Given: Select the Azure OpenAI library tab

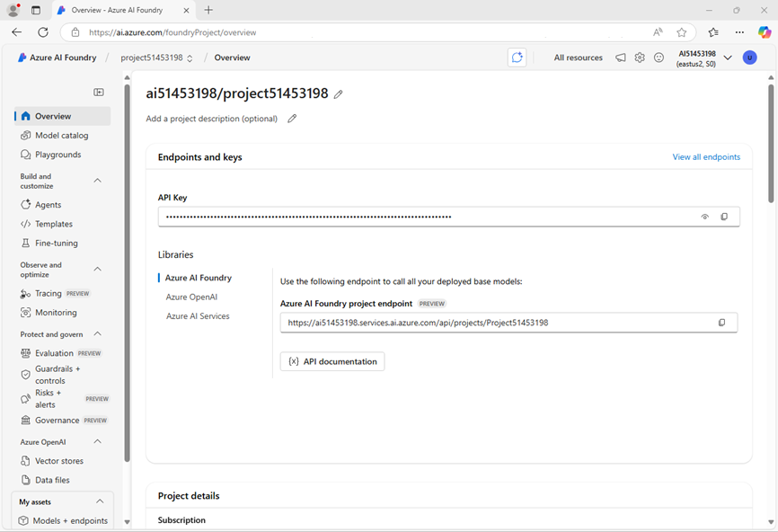Looking at the screenshot, I should click(191, 297).
